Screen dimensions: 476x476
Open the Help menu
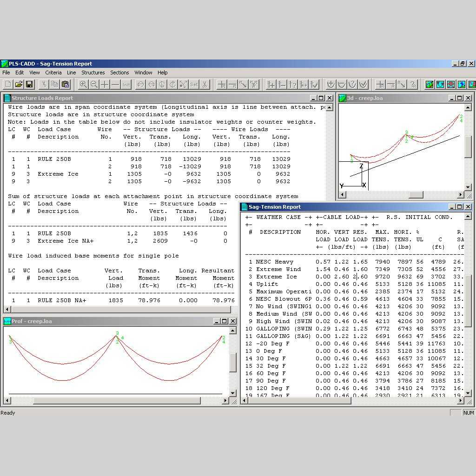(162, 73)
